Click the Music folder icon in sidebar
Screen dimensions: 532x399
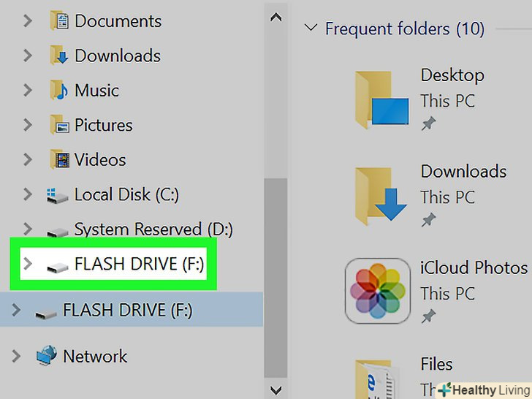(58, 91)
